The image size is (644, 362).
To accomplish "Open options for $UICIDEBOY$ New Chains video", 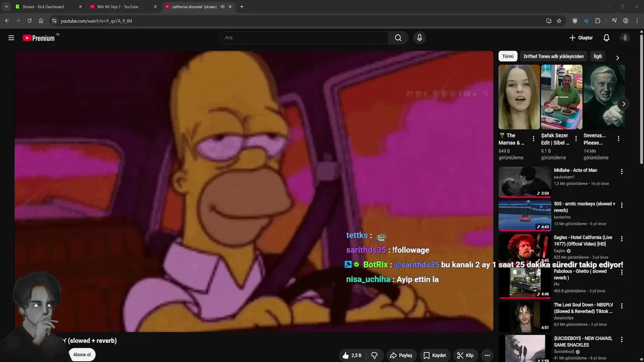I will click(x=622, y=339).
